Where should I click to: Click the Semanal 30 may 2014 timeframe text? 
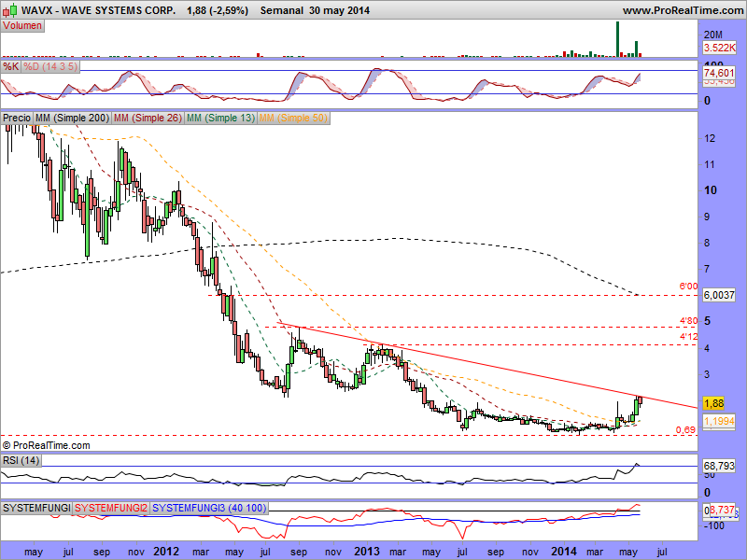click(315, 10)
